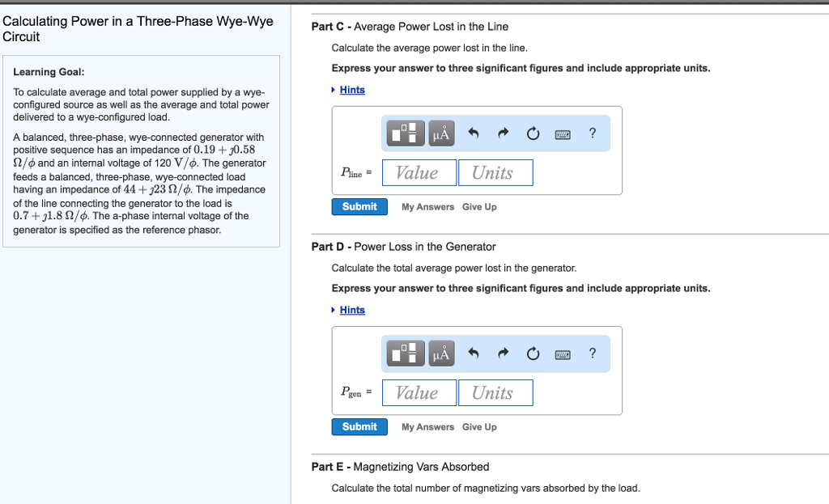This screenshot has width=829, height=504.
Task: Reset the Part D answer entry
Action: (533, 353)
